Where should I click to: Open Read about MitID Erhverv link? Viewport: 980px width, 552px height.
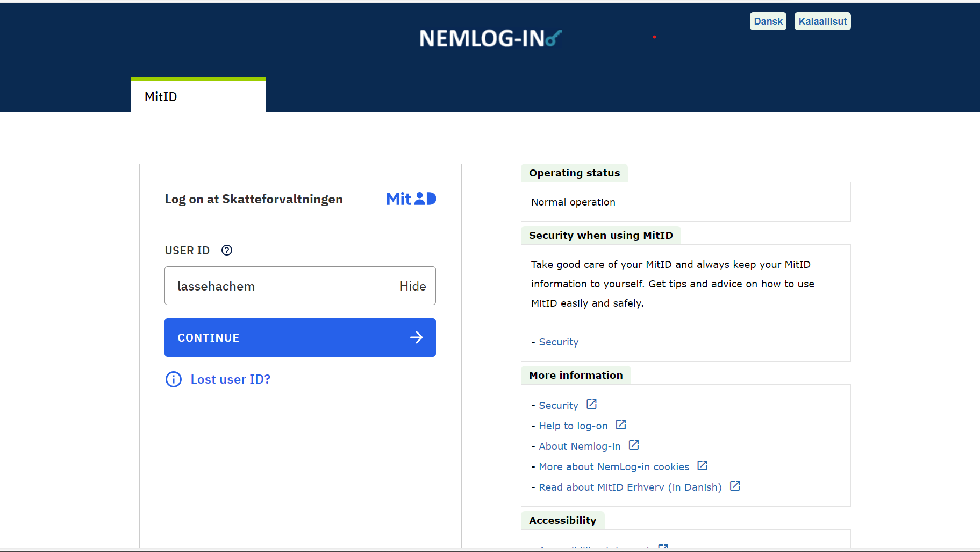tap(630, 487)
